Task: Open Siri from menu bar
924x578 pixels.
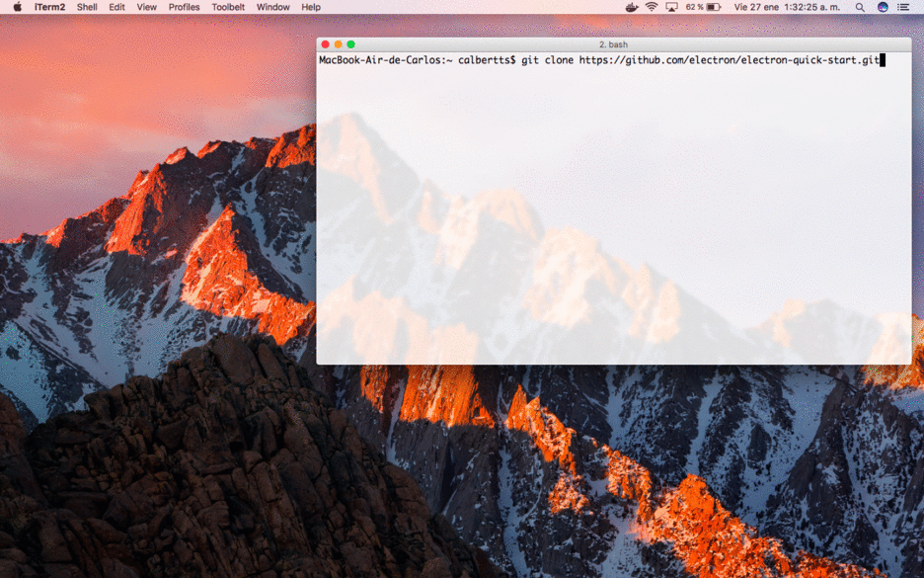Action: click(883, 7)
